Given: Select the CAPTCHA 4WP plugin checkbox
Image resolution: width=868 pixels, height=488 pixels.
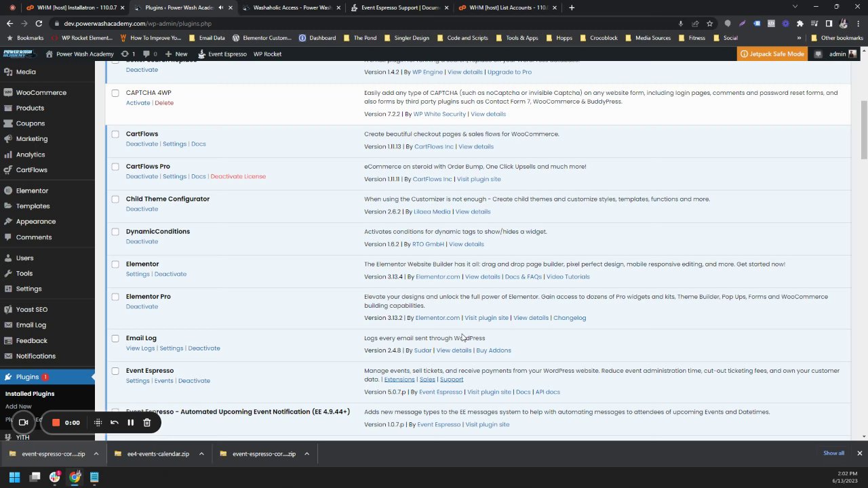Looking at the screenshot, I should pyautogui.click(x=115, y=93).
